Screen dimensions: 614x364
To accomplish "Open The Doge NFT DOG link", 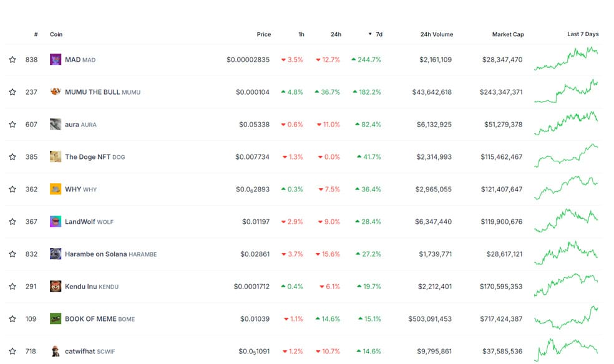I will (95, 157).
